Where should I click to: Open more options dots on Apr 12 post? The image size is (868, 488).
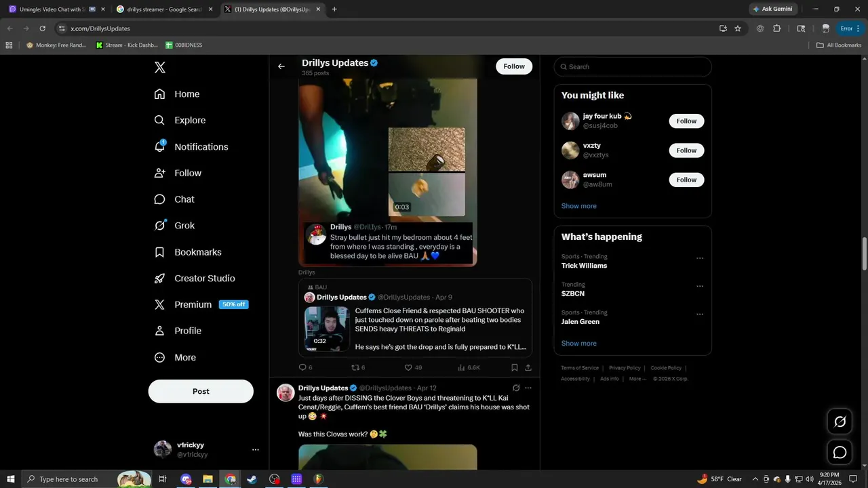tap(528, 388)
